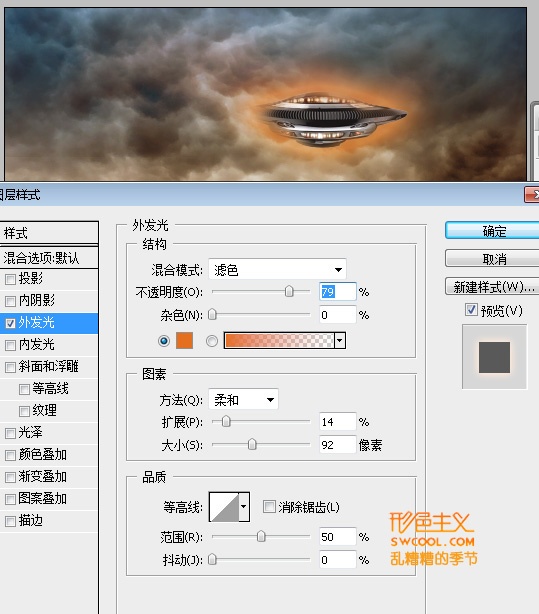The image size is (539, 614).
Task: Open the 斜面和浮雕 settings row
Action: pyautogui.click(x=49, y=367)
